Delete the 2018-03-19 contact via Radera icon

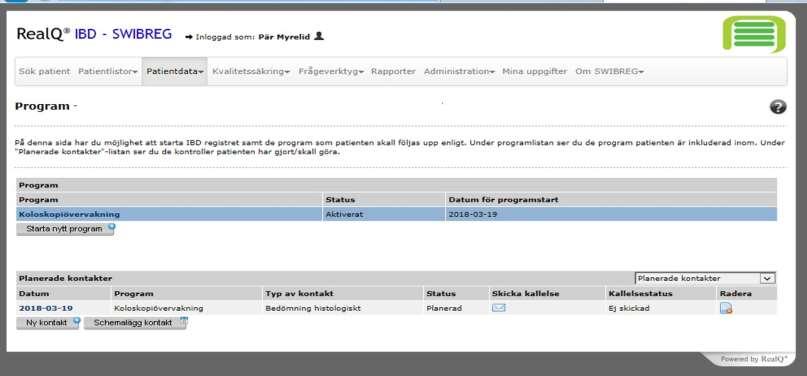[726, 309]
